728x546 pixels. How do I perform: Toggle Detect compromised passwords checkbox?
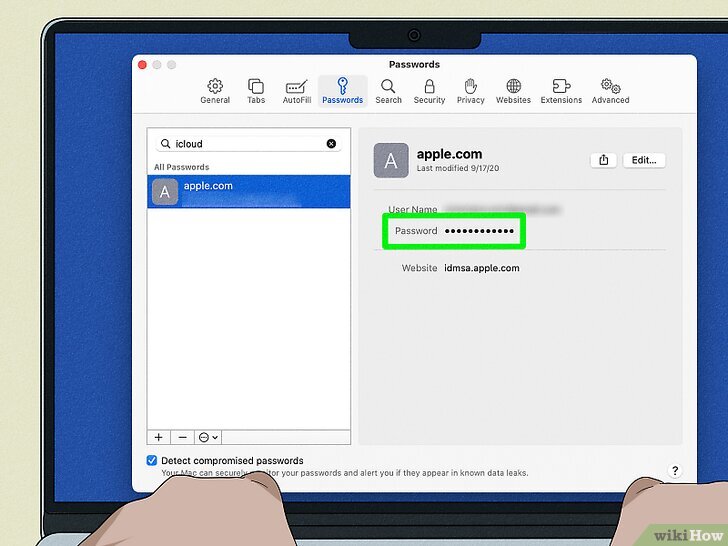pos(152,460)
